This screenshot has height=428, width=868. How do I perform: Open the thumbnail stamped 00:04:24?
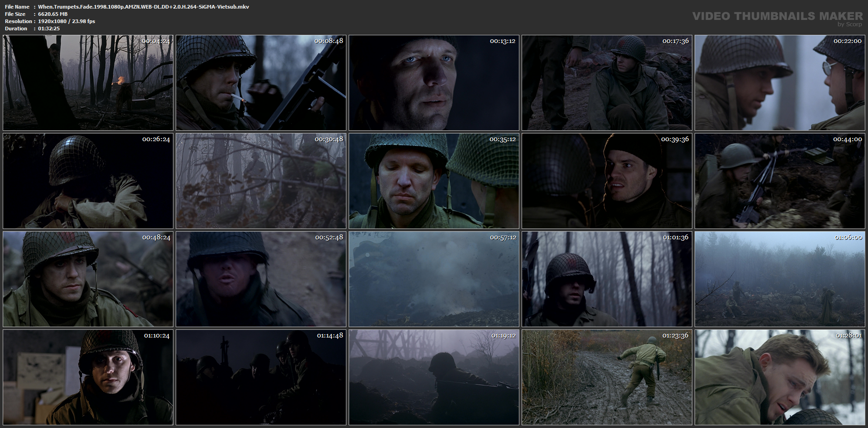(x=88, y=83)
